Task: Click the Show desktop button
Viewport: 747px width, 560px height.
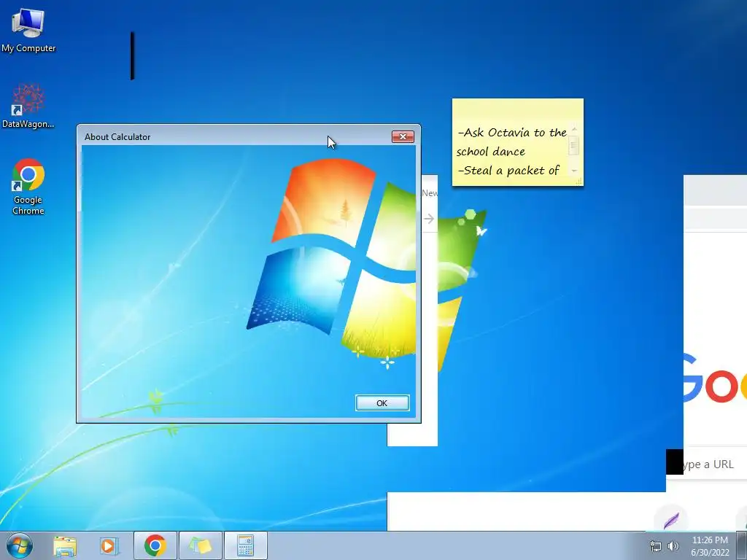Action: (x=742, y=545)
